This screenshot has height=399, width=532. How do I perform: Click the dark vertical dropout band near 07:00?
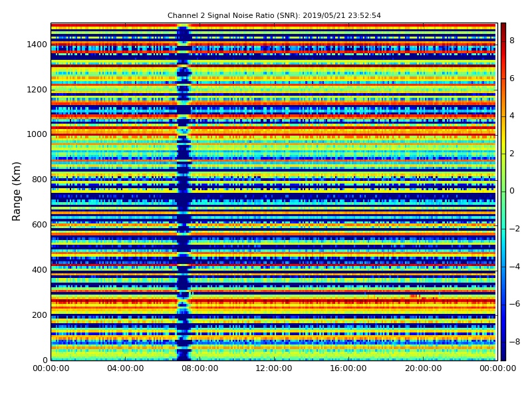point(184,192)
